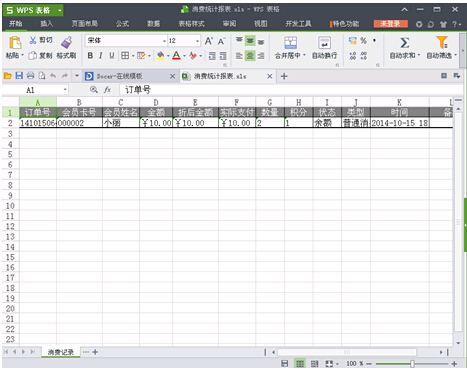This screenshot has width=467, height=372.
Task: Click the zoom out minus button
Action: (369, 364)
